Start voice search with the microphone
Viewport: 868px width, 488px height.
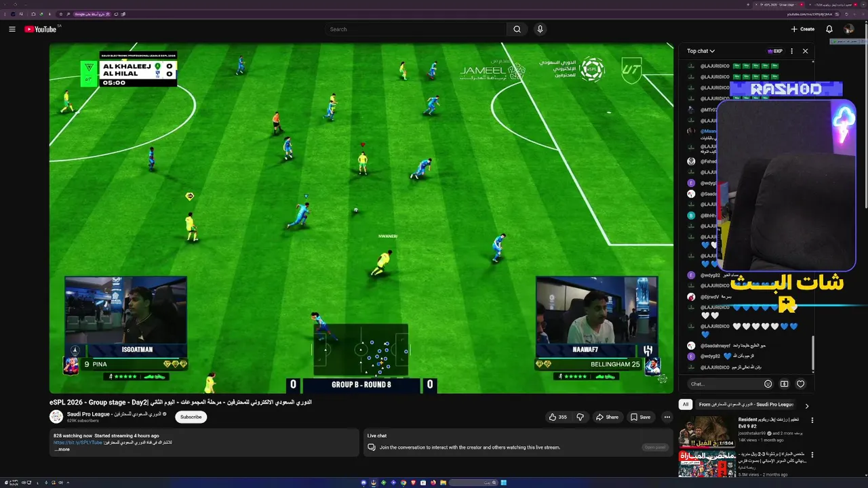click(x=540, y=29)
